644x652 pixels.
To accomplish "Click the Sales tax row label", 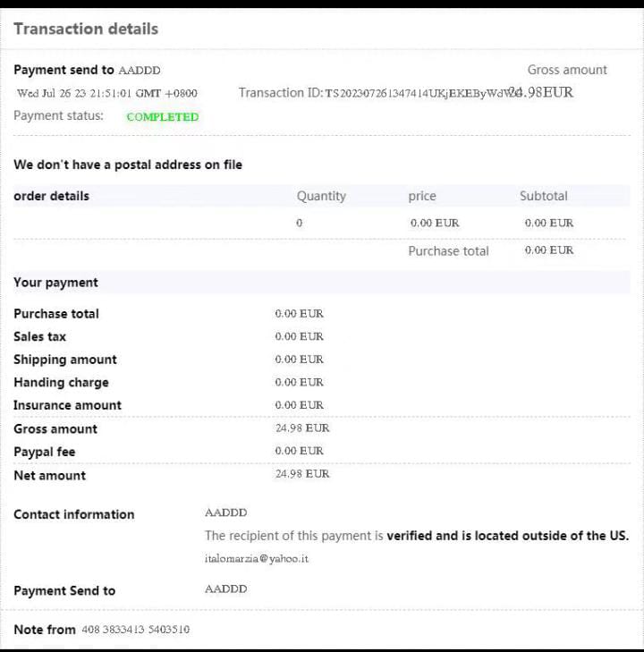I will (39, 336).
